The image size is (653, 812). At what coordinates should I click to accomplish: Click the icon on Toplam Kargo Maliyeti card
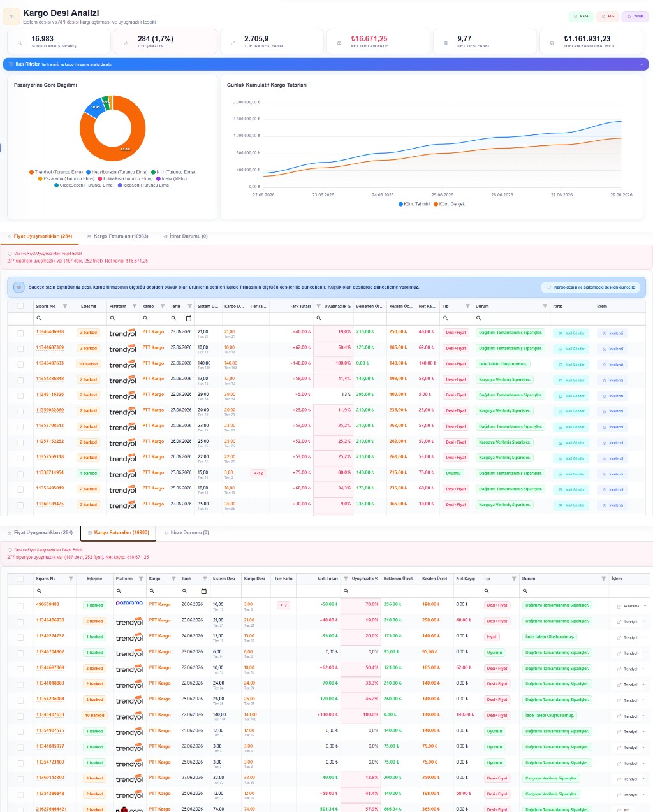(552, 43)
